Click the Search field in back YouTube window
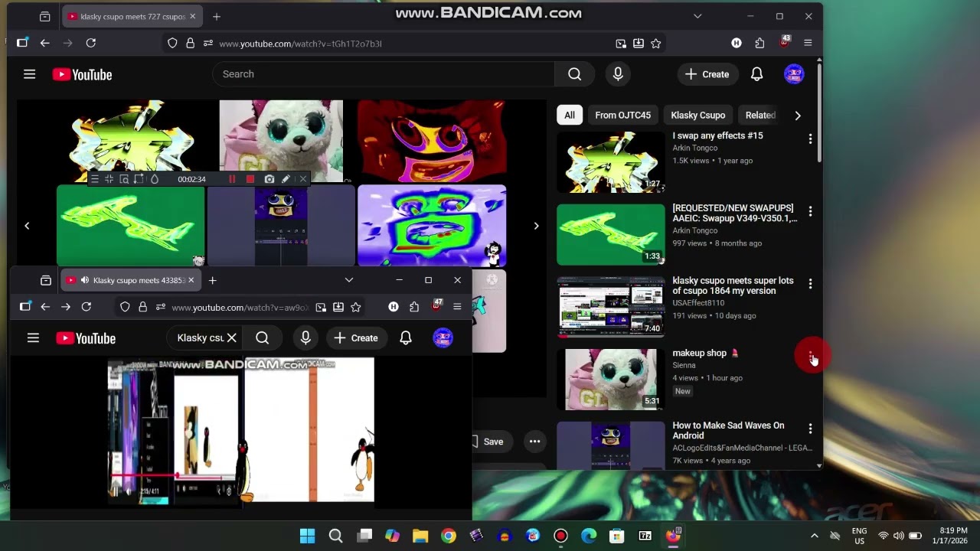980x551 pixels. tap(384, 74)
